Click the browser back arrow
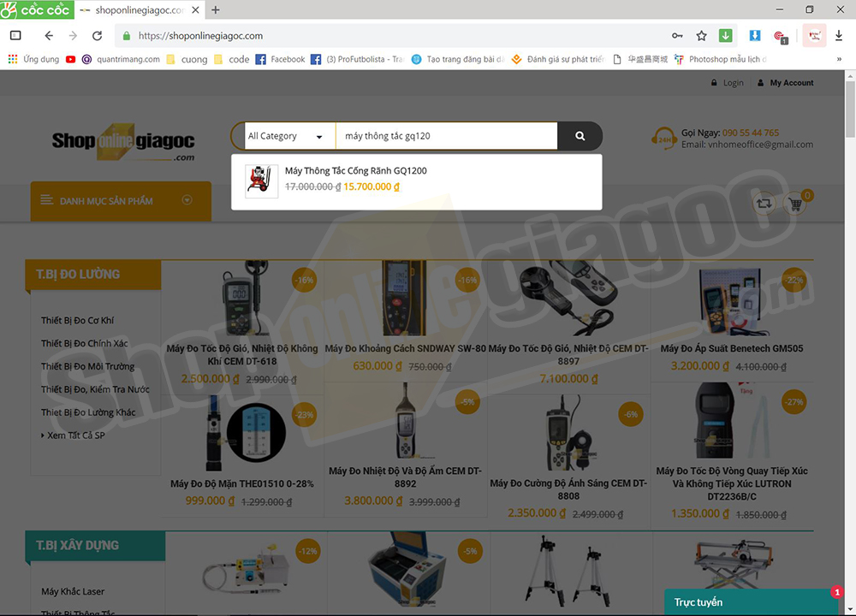 [x=49, y=36]
